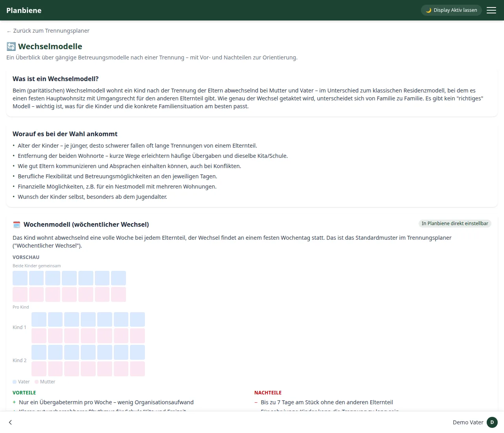Open the Demo Vater avatar "D"
This screenshot has width=504, height=433.
pos(492,422)
